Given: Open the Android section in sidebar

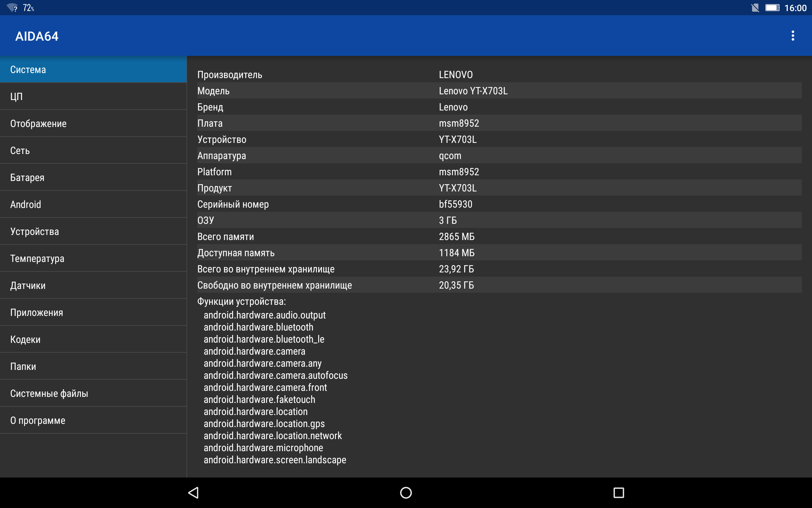Looking at the screenshot, I should (93, 204).
